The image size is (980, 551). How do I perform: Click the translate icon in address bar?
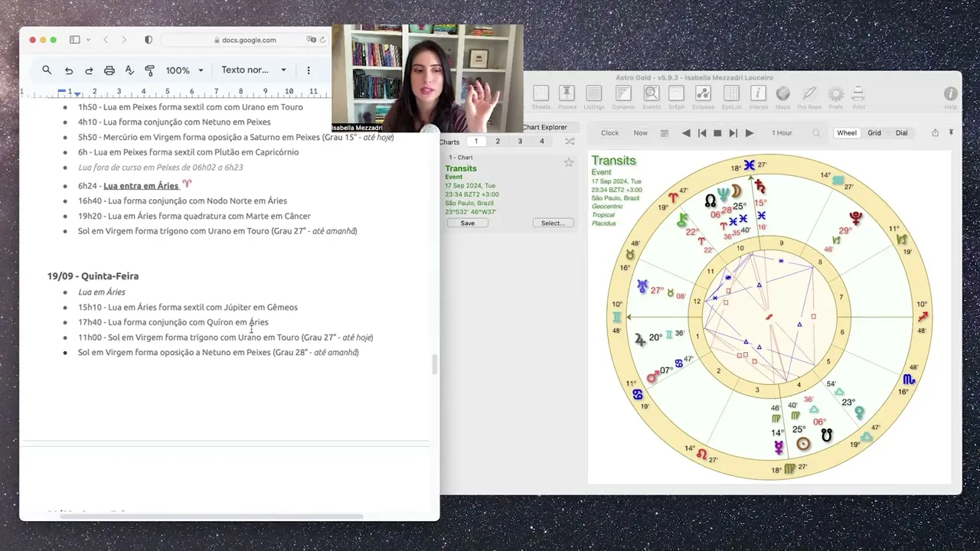[312, 40]
